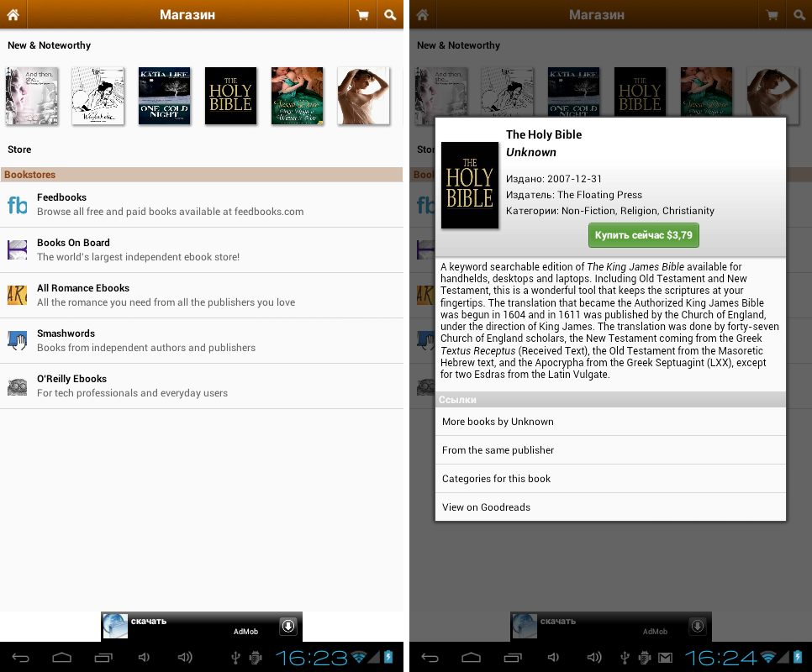Open The Holy Bible cover in left screen shelf

click(x=230, y=96)
